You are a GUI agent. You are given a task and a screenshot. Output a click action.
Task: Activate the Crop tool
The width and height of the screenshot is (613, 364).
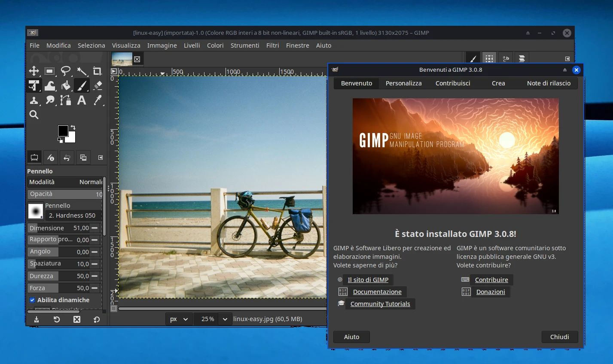(98, 71)
